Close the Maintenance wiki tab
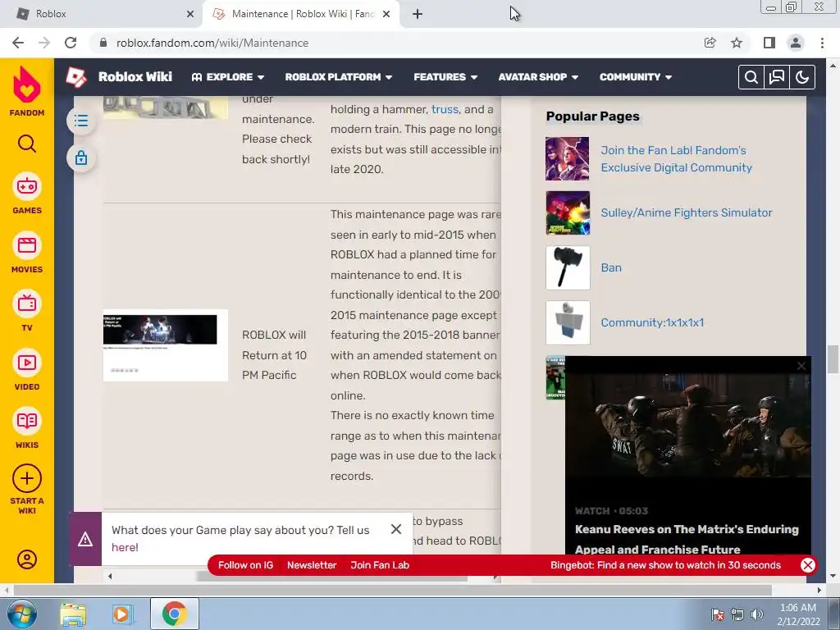This screenshot has height=630, width=840. pyautogui.click(x=386, y=15)
